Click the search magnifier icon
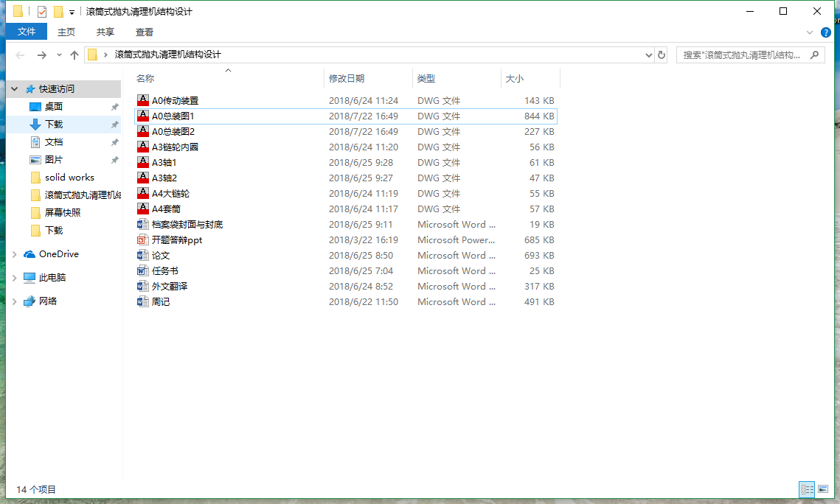 point(814,55)
